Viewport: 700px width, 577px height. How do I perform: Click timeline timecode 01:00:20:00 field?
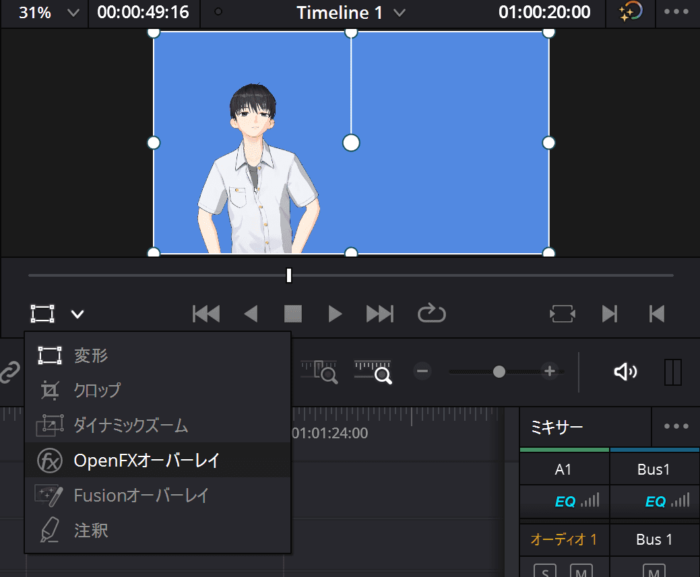[x=544, y=13]
